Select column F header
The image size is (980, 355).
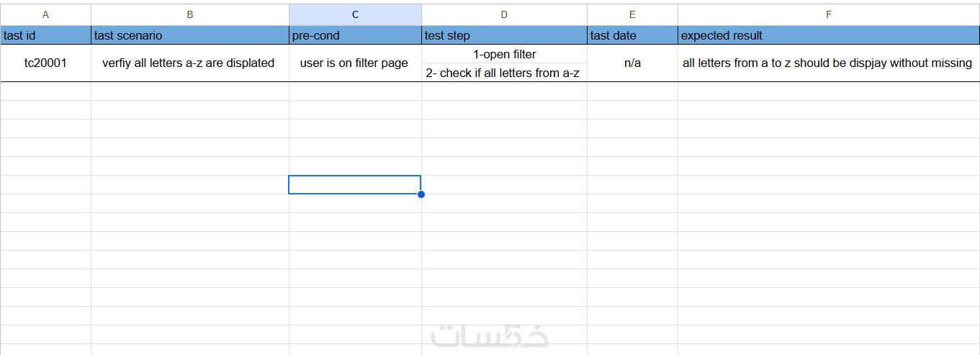click(828, 14)
